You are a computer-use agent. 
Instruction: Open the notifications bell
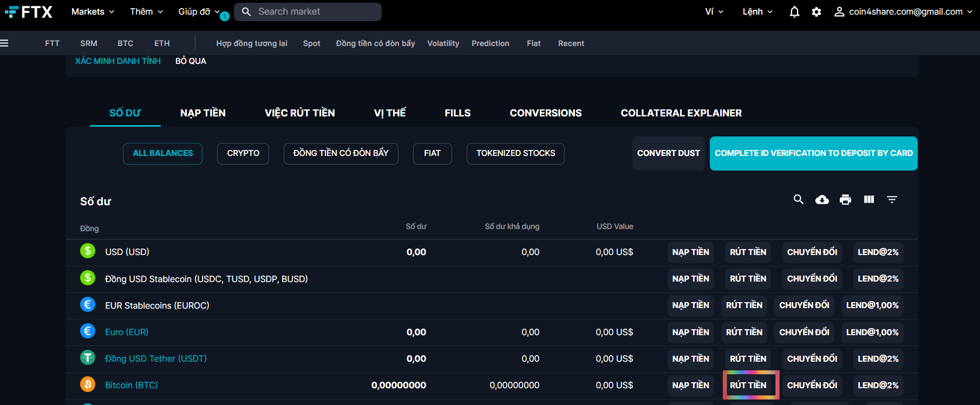point(794,12)
